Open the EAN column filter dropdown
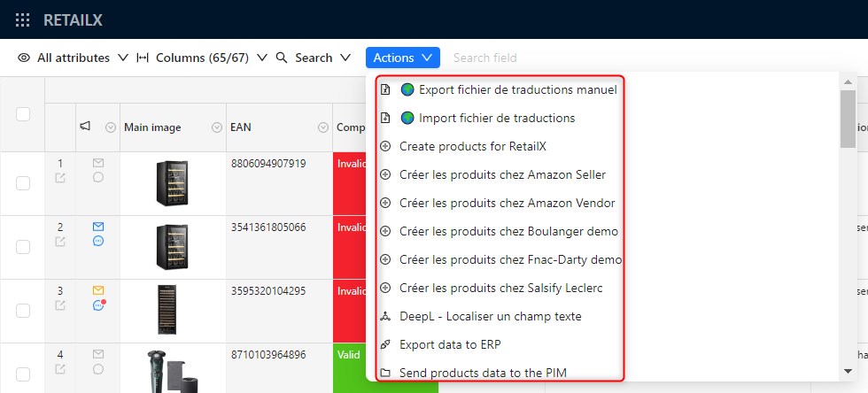The width and height of the screenshot is (868, 393). tap(323, 127)
